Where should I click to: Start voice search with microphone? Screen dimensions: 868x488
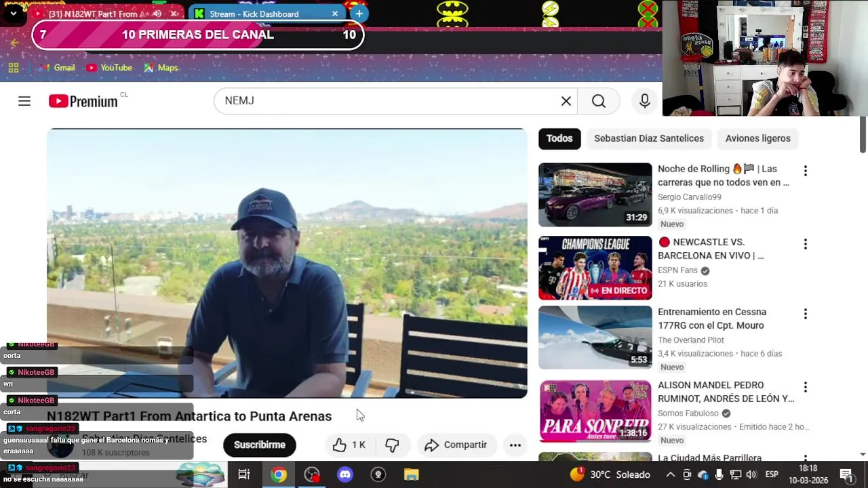coord(644,101)
